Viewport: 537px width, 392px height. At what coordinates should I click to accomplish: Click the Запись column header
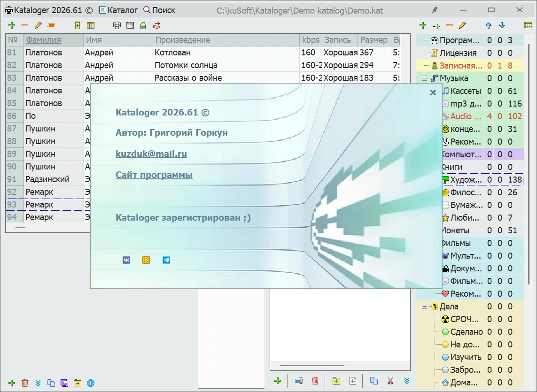coord(340,40)
